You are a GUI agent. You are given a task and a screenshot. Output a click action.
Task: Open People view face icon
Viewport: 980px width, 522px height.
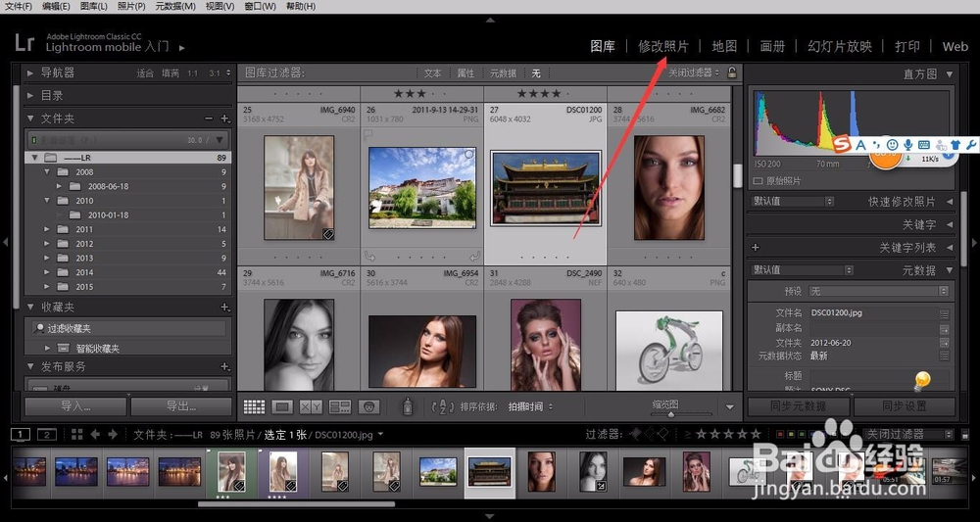(369, 407)
